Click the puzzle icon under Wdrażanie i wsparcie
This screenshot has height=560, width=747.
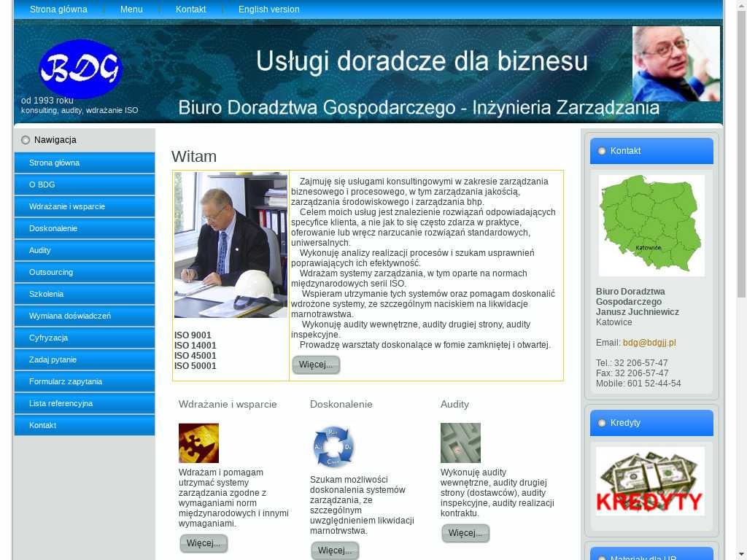click(198, 443)
